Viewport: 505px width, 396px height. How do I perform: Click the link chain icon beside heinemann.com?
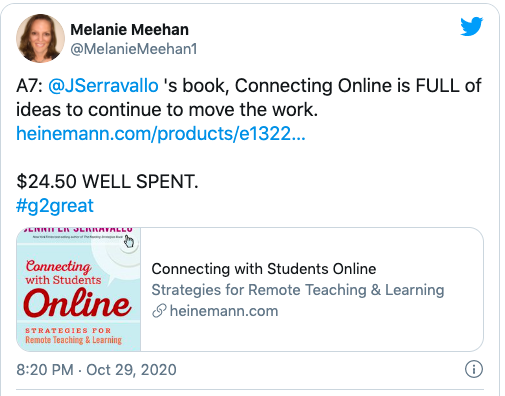159,311
